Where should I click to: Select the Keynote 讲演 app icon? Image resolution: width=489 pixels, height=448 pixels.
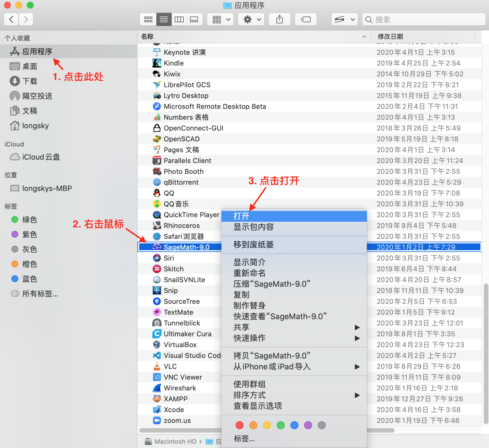[x=157, y=52]
